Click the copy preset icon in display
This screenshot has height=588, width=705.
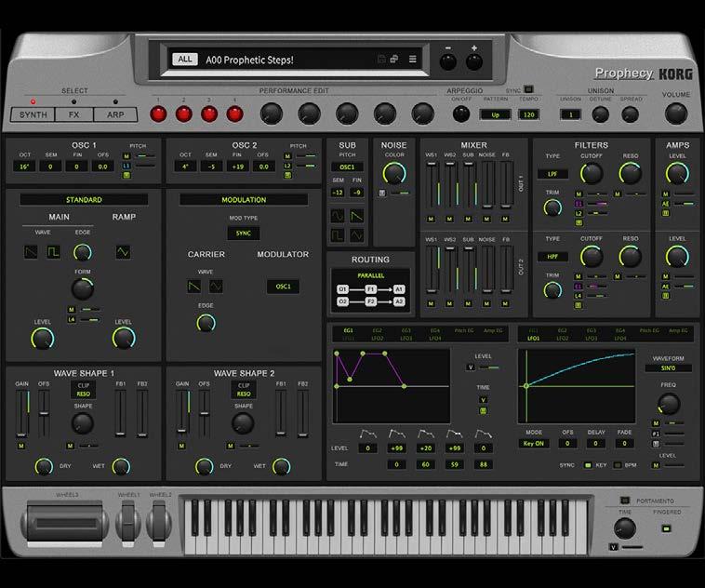click(x=394, y=59)
